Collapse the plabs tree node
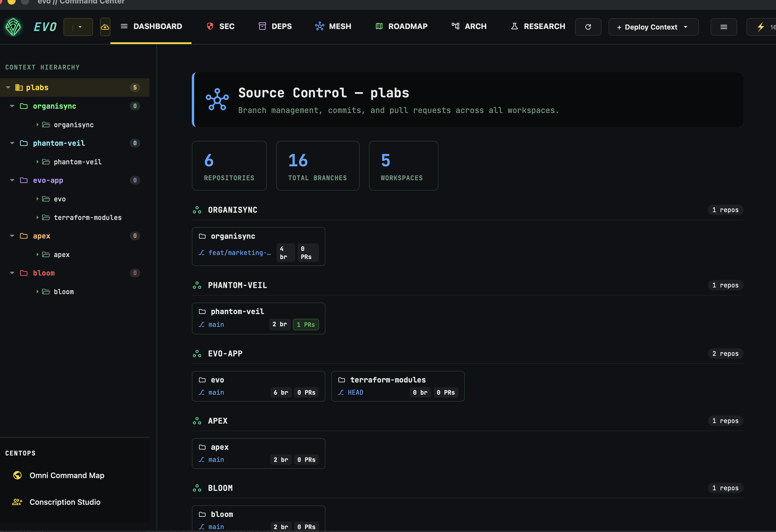This screenshot has width=776, height=532. coord(8,88)
